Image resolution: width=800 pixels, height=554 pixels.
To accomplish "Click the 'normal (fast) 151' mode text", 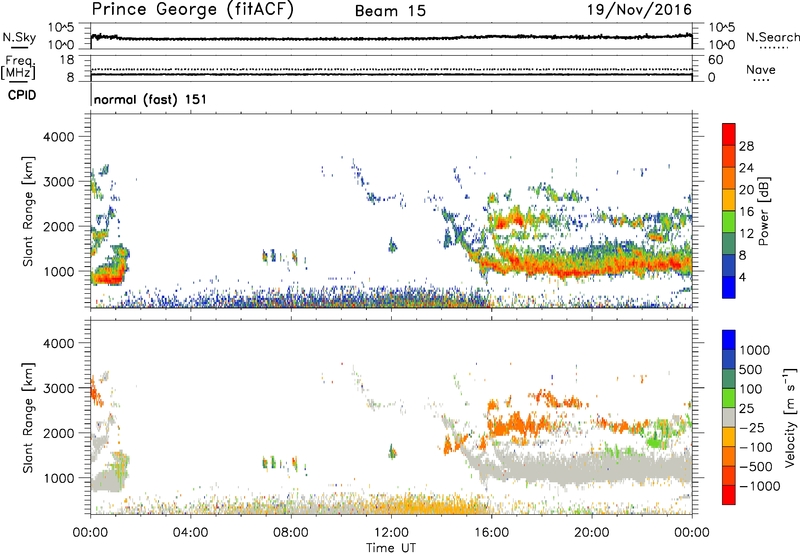I will pos(150,99).
